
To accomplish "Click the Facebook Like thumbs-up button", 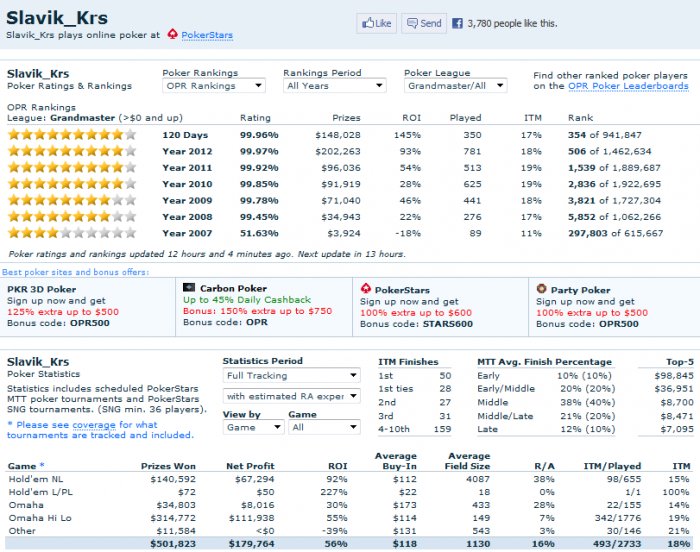I will coord(376,23).
